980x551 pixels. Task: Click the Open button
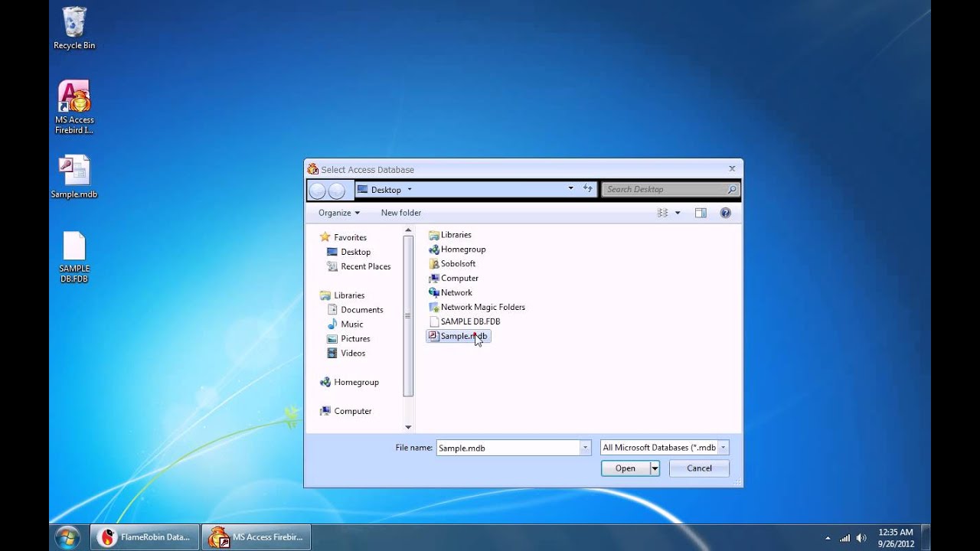(626, 468)
